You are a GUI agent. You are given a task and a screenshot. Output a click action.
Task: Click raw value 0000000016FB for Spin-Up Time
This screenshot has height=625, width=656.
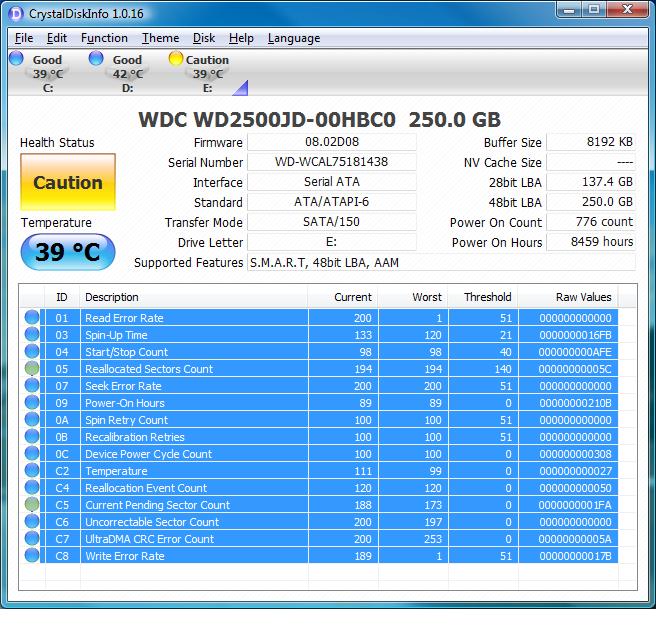pyautogui.click(x=575, y=335)
